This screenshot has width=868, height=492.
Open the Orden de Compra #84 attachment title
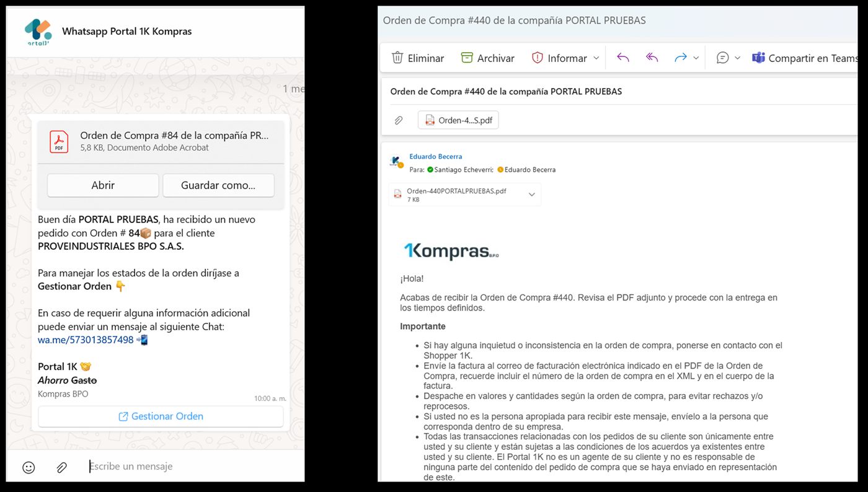[175, 136]
